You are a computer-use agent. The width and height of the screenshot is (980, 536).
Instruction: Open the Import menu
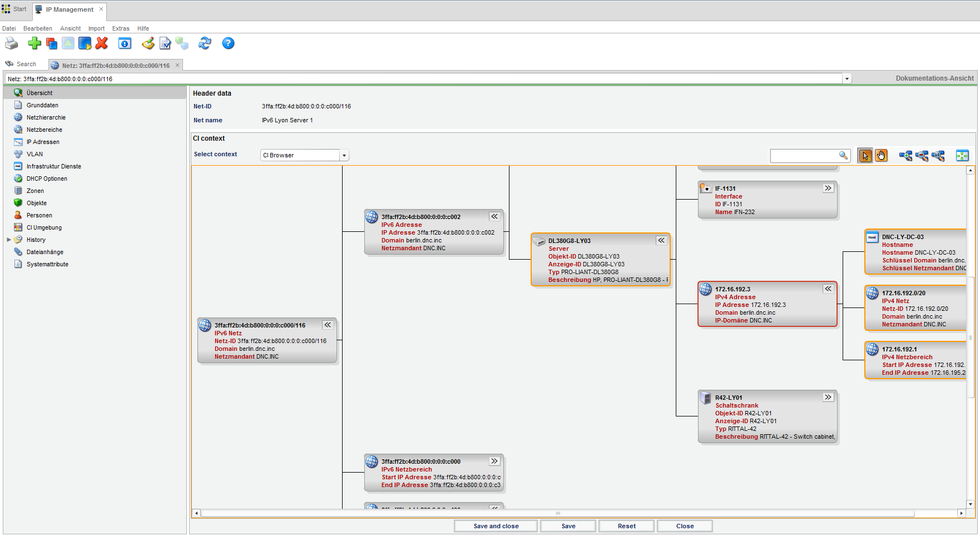coord(96,28)
